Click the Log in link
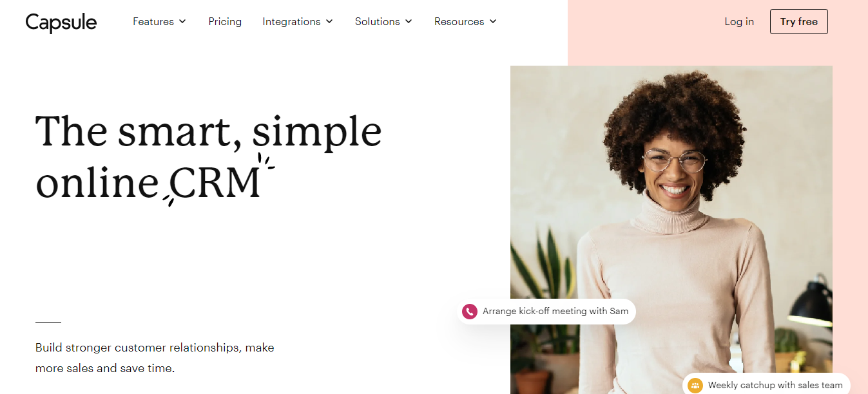This screenshot has height=394, width=868. click(x=739, y=21)
